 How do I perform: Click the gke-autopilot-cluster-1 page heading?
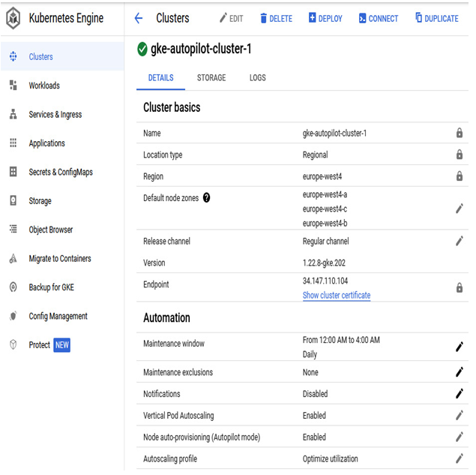(201, 49)
